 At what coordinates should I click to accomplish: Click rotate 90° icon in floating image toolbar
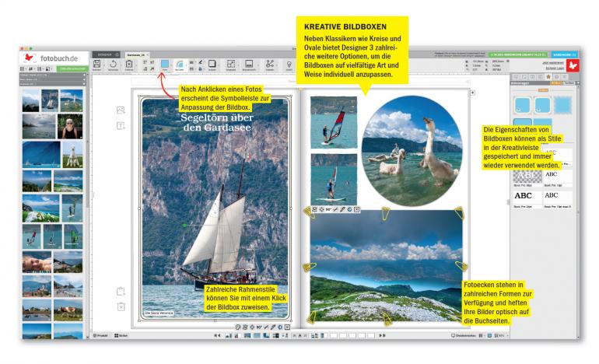click(328, 209)
